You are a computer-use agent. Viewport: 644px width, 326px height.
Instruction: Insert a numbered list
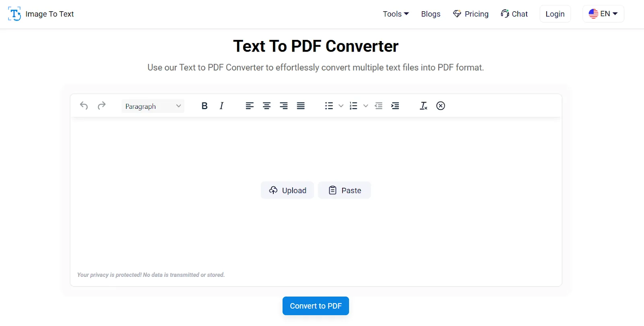click(x=353, y=106)
